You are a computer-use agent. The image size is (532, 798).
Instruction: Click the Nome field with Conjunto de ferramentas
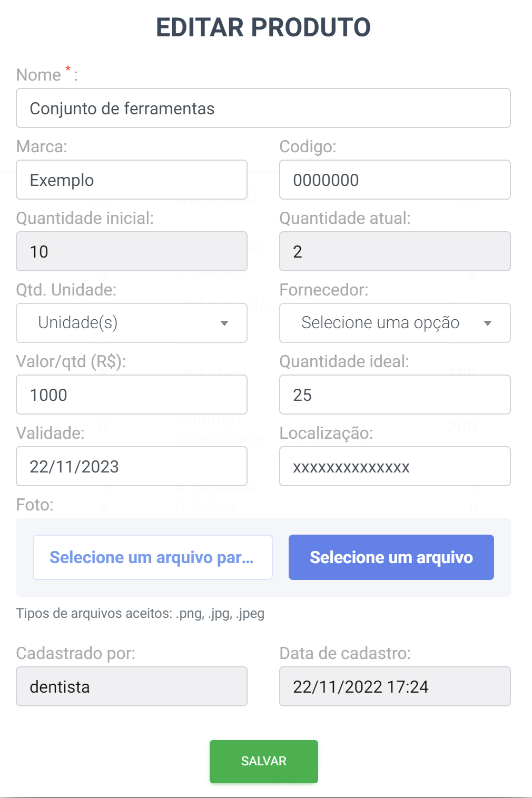point(263,108)
